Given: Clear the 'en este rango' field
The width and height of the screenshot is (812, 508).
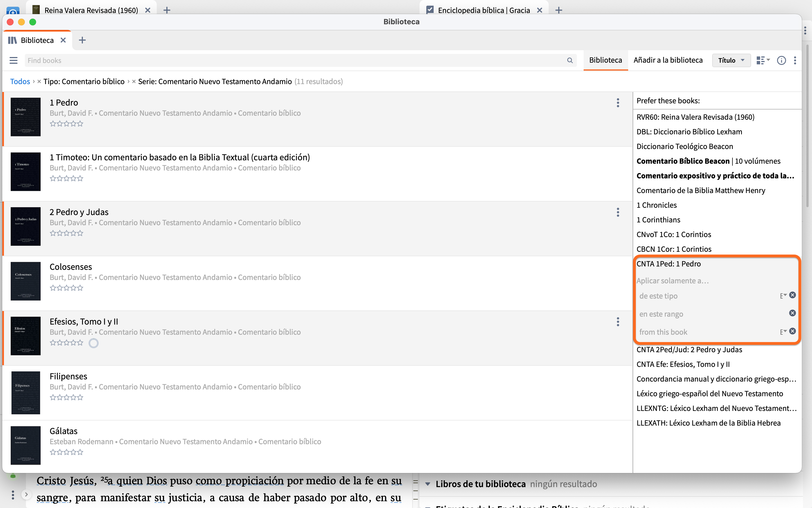Looking at the screenshot, I should (793, 313).
